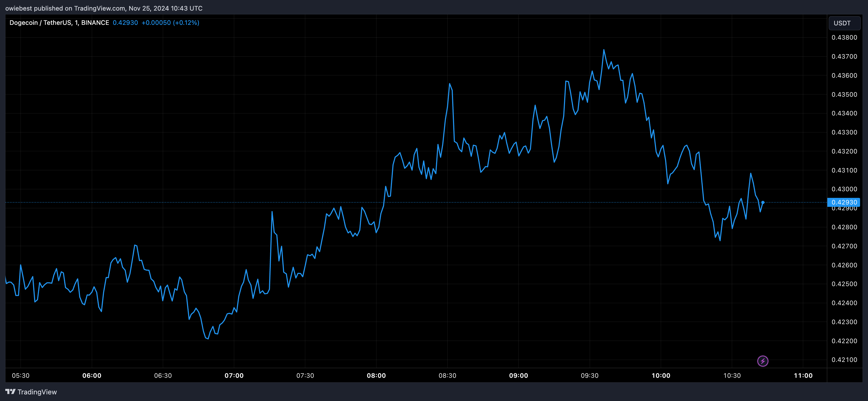The width and height of the screenshot is (868, 401).
Task: Click the last-price dot on the chart line
Action: point(763,202)
